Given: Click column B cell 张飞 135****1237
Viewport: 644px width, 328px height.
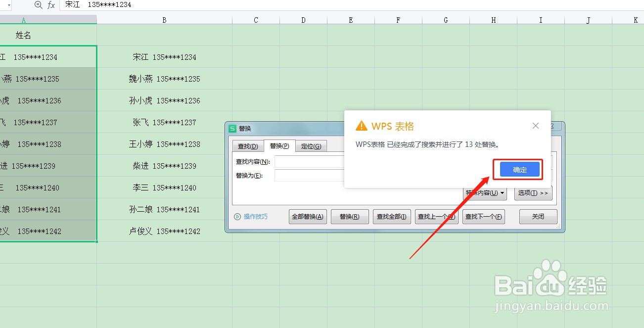Looking at the screenshot, I should tap(165, 122).
